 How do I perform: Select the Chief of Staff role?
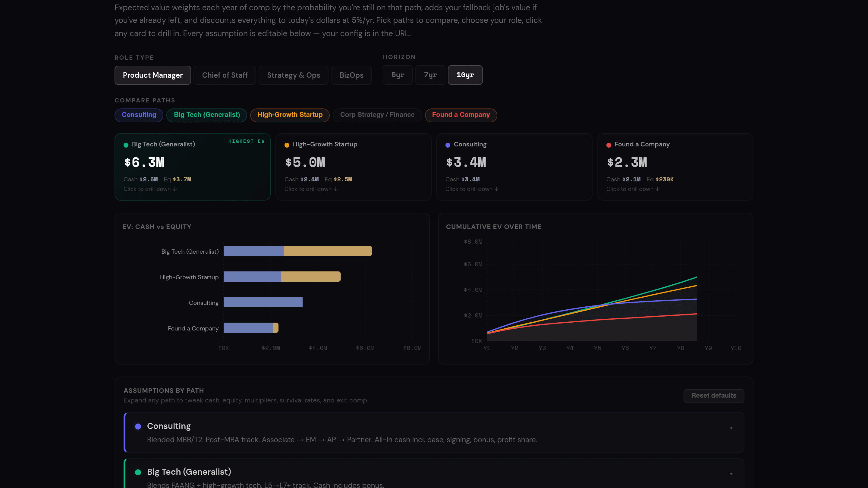[x=225, y=75]
